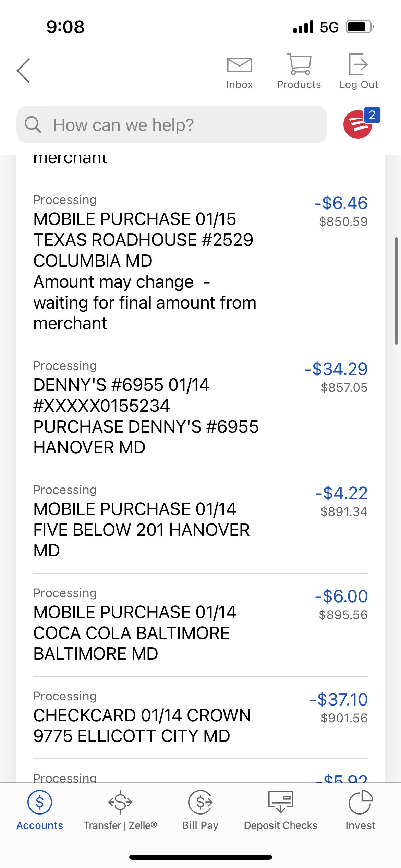Open the Crown 9775 Ellicott City transaction
Viewport: 401px width, 868px height.
pyautogui.click(x=142, y=725)
